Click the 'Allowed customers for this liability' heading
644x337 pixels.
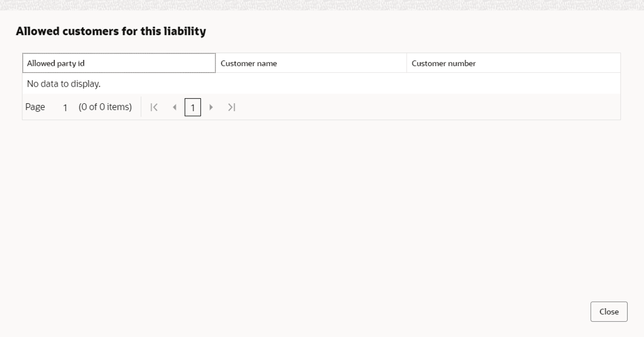(x=111, y=31)
